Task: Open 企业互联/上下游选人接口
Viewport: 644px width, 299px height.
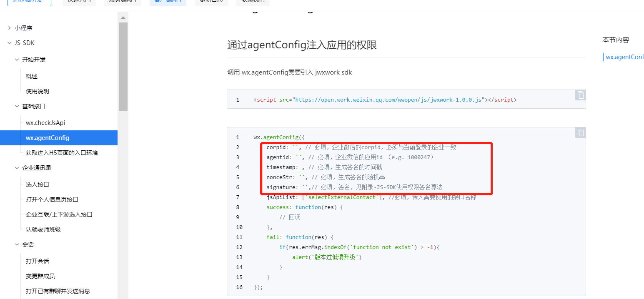Action: point(59,214)
